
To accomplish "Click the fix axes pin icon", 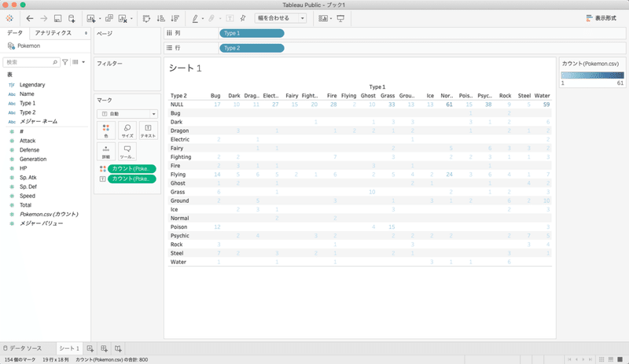I will 243,18.
